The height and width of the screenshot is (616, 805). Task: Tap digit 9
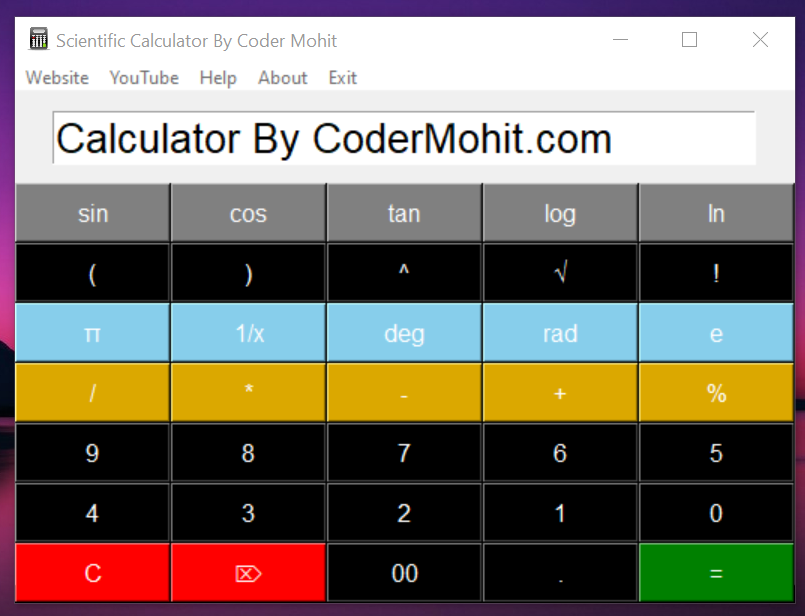(92, 453)
